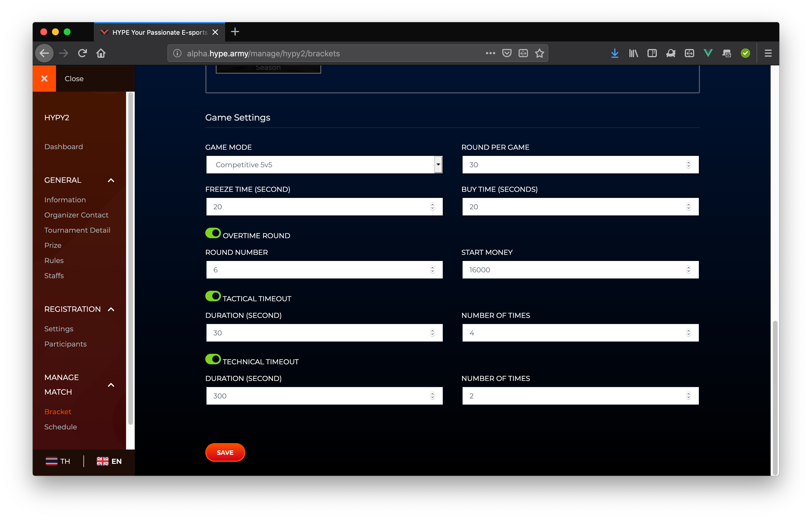The height and width of the screenshot is (519, 812).
Task: Toggle the Tactical Timeout switch
Action: click(213, 296)
